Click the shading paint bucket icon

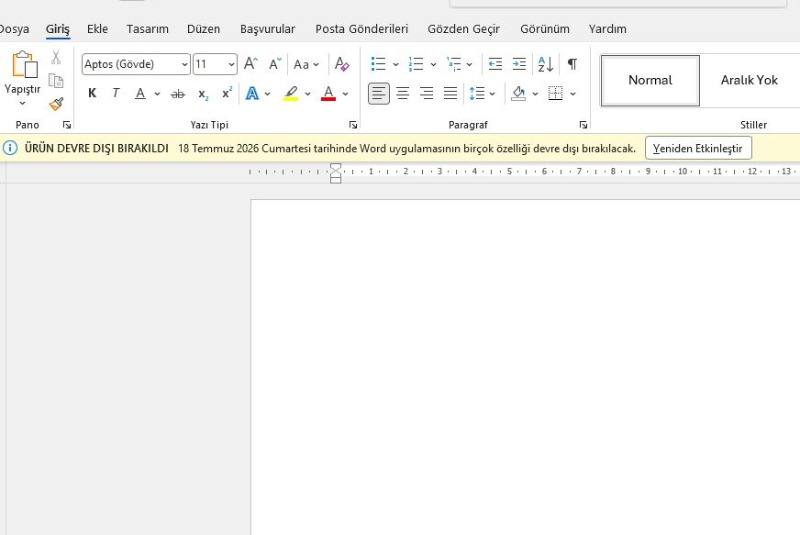518,93
